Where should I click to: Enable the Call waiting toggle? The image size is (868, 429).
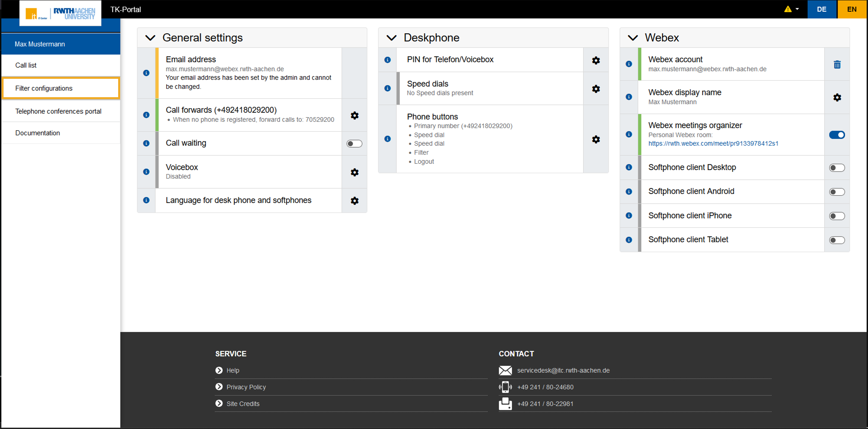(x=354, y=144)
